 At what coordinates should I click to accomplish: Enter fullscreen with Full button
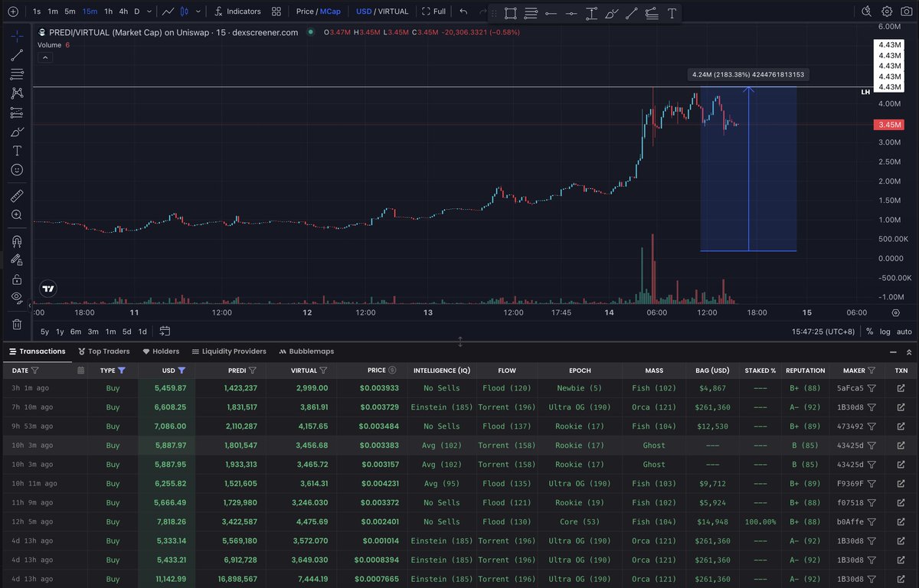coord(434,11)
